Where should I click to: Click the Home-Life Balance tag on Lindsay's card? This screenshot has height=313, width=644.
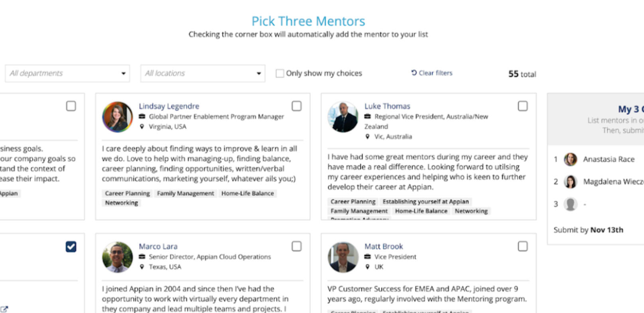coord(248,193)
